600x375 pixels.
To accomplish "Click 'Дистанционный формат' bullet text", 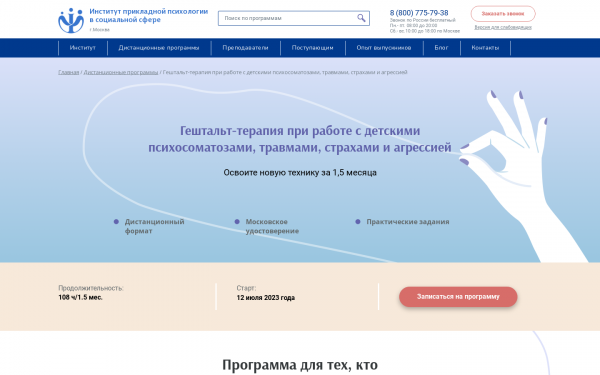I will tap(154, 226).
